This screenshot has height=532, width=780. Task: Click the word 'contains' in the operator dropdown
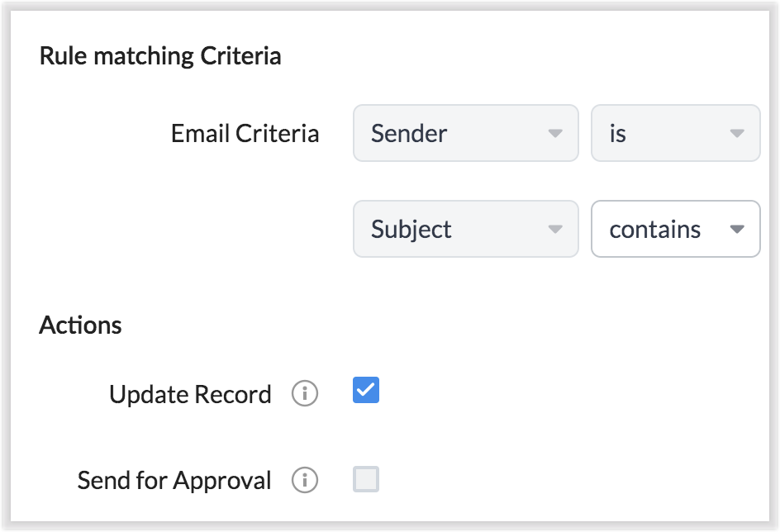(654, 229)
